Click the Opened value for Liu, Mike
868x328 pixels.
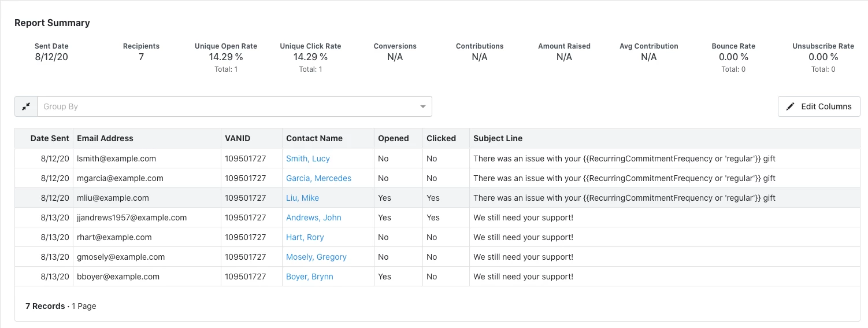[384, 198]
